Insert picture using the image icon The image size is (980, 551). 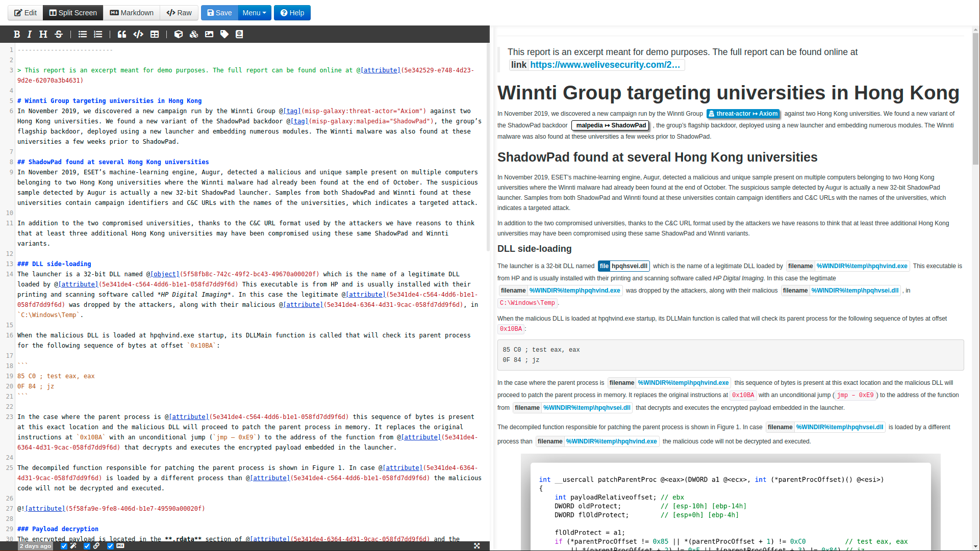(209, 34)
